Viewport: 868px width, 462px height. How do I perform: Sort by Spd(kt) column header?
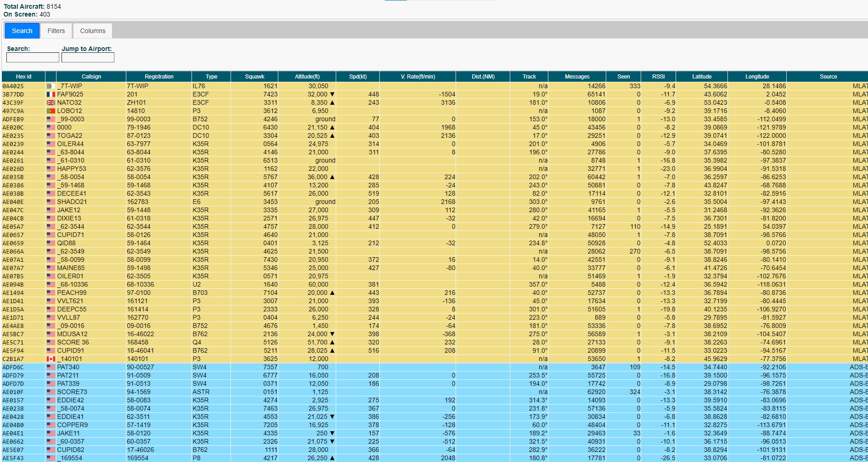(x=358, y=77)
